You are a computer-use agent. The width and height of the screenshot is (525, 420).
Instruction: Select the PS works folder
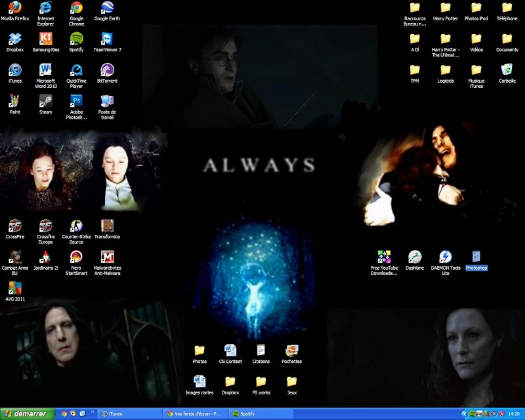261,385
